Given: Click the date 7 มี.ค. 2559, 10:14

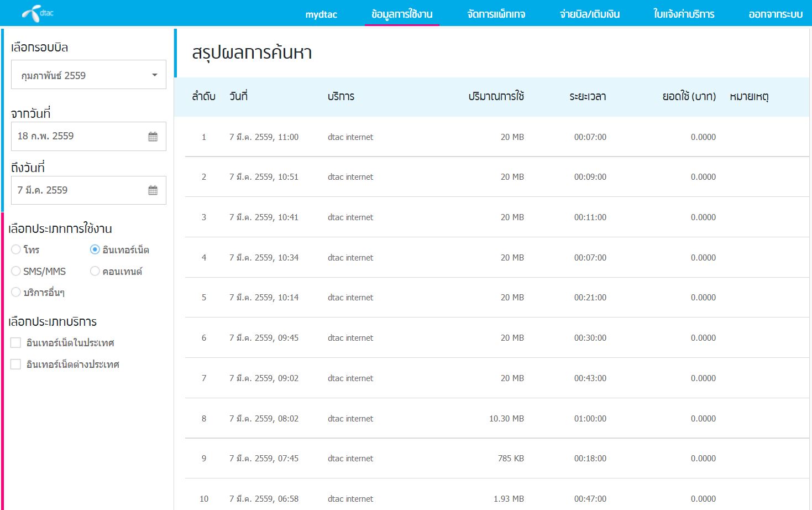Looking at the screenshot, I should [x=264, y=298].
